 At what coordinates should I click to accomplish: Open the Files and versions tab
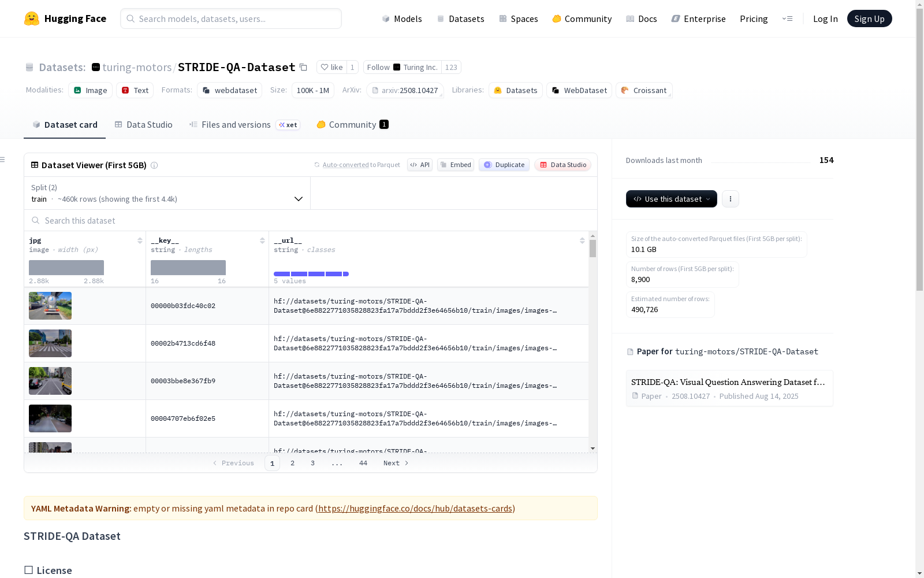pos(244,125)
